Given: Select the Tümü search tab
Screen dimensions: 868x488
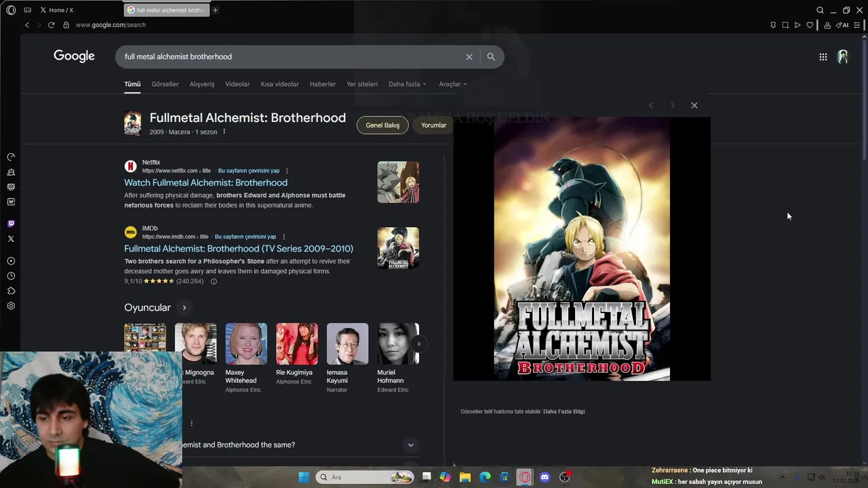Looking at the screenshot, I should tap(132, 84).
